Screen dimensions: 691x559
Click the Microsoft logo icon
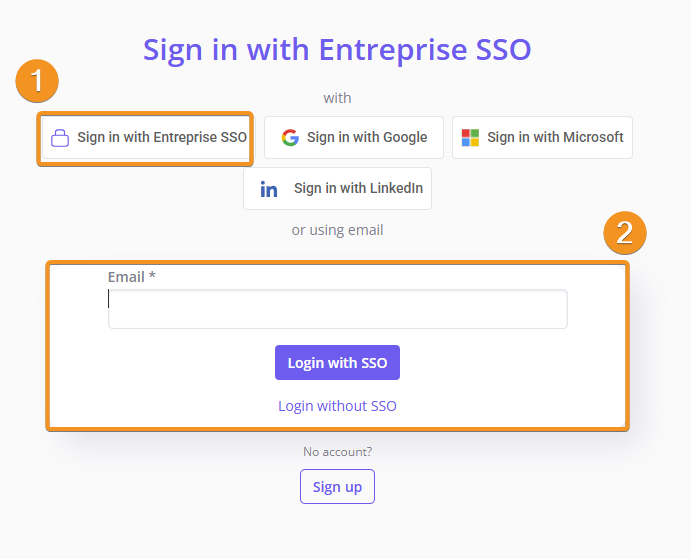470,138
